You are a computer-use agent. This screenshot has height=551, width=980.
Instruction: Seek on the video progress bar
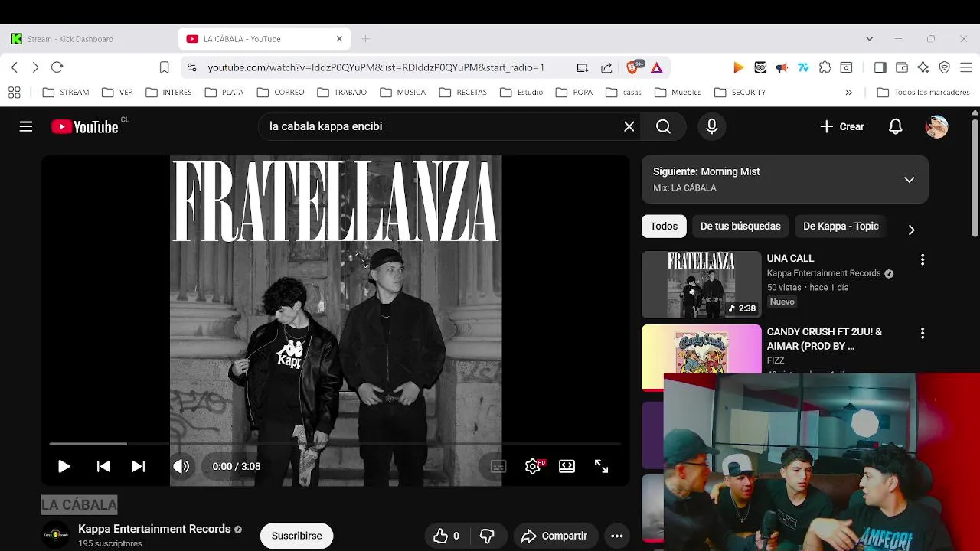[335, 443]
